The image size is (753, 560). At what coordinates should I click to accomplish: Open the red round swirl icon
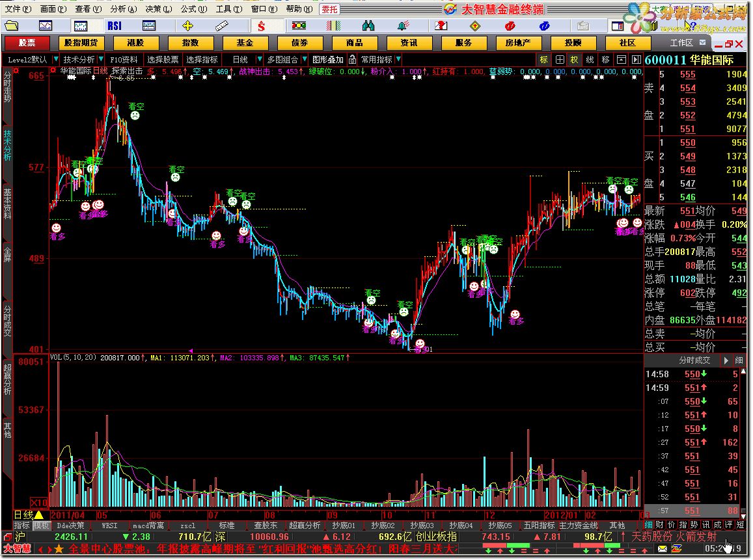(x=510, y=25)
